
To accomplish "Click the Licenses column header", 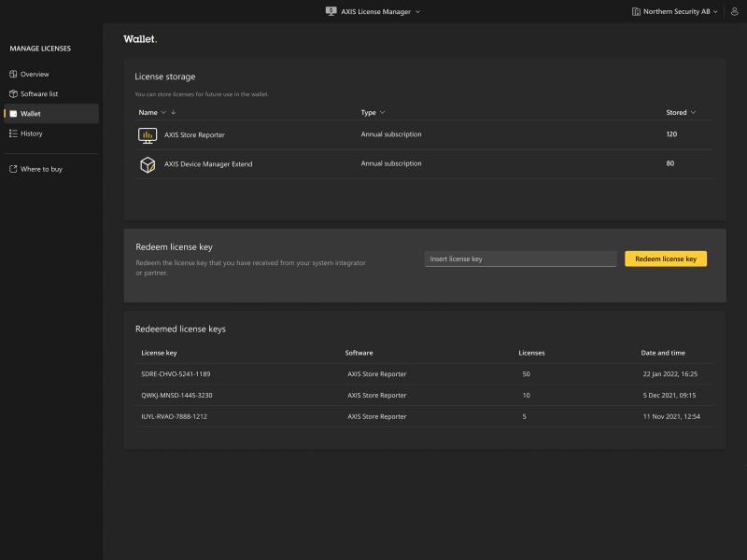I will [x=531, y=353].
